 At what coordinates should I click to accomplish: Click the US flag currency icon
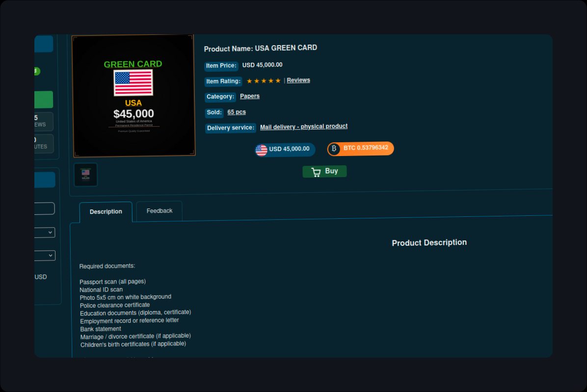pyautogui.click(x=261, y=150)
